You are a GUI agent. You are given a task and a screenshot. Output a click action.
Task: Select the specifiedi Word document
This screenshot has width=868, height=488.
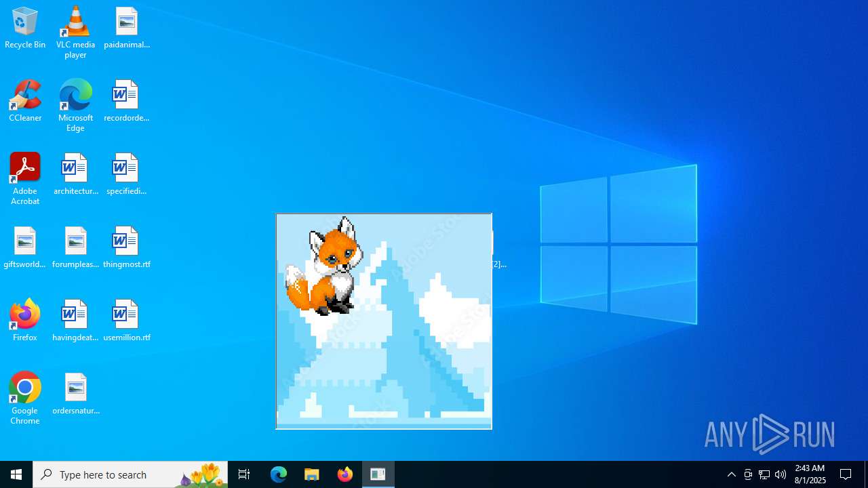tap(127, 174)
